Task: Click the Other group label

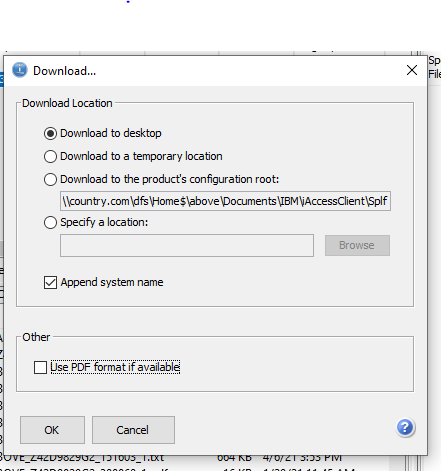Action: click(36, 337)
